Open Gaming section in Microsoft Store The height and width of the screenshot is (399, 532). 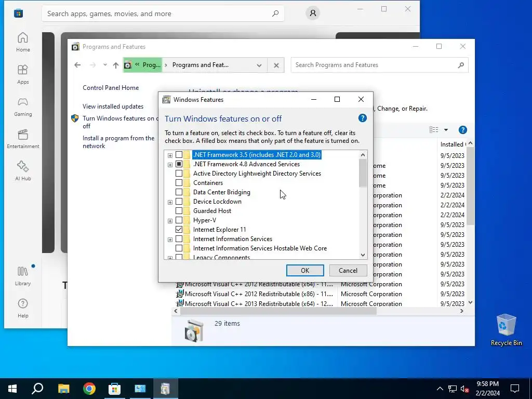click(23, 107)
